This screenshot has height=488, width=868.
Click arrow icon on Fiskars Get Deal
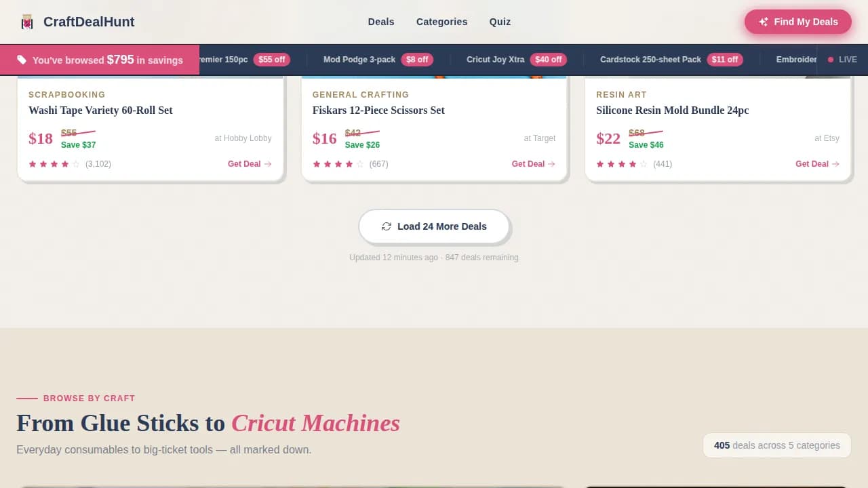coord(552,164)
